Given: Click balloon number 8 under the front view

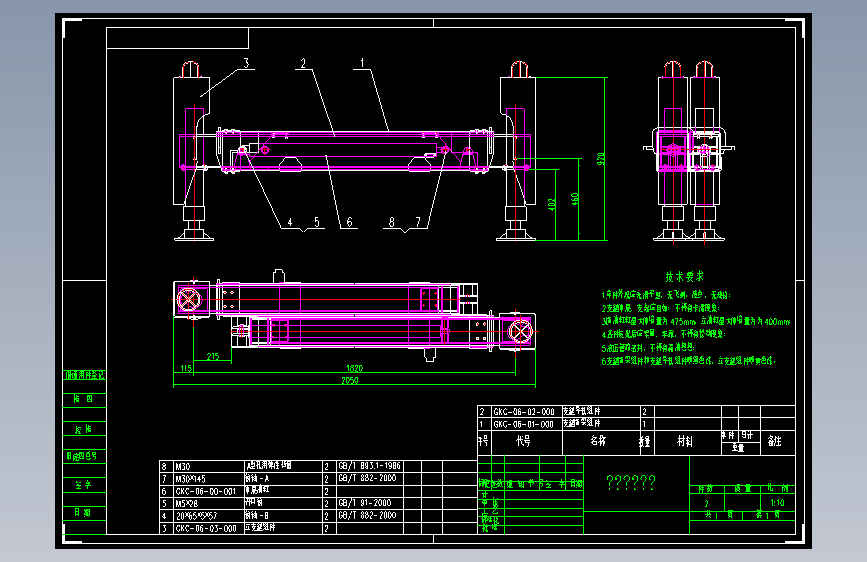Looking at the screenshot, I should point(391,222).
